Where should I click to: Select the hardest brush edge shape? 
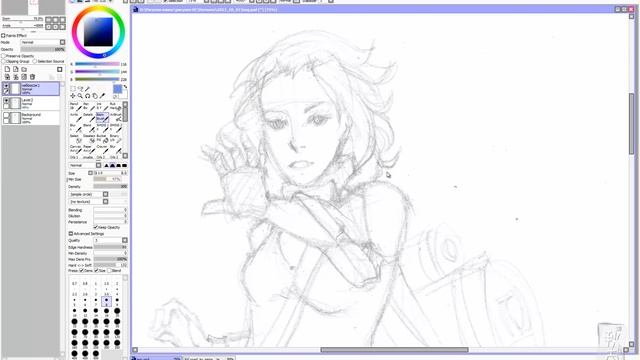coord(124,165)
